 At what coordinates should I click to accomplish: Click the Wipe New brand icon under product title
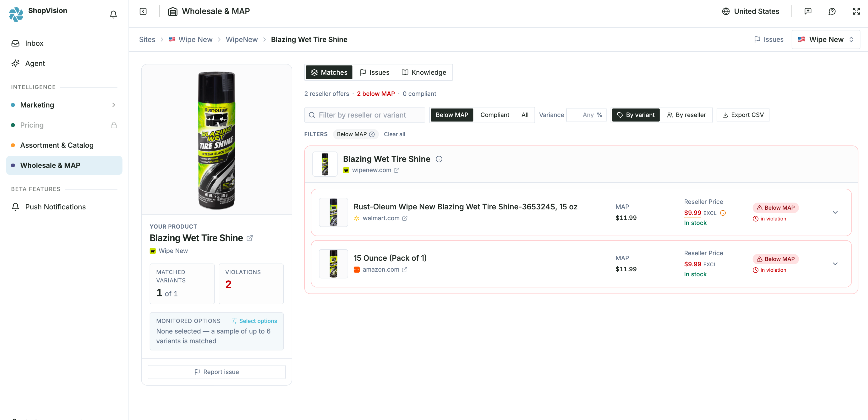click(153, 251)
